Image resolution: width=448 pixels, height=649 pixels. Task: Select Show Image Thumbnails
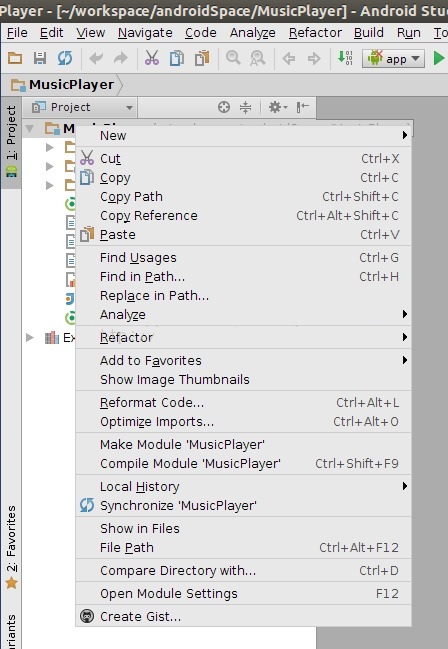[x=243, y=380]
